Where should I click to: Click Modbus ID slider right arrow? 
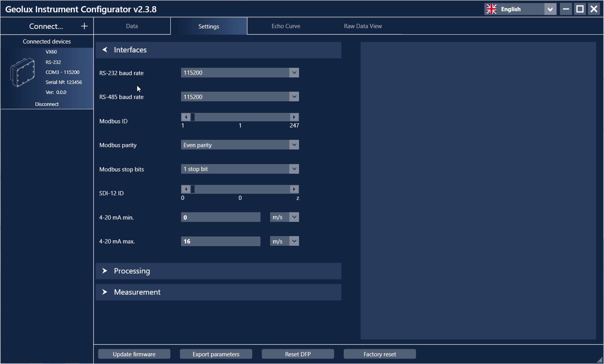click(294, 117)
